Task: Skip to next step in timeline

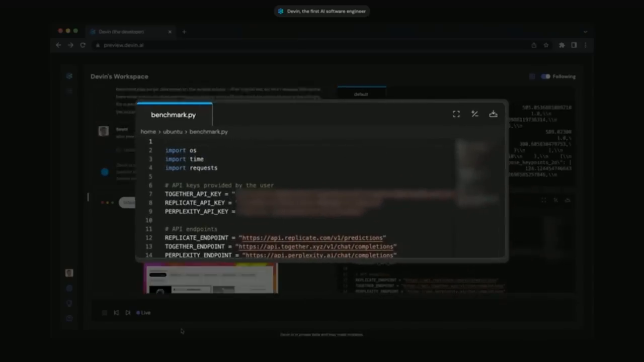Action: (x=128, y=313)
